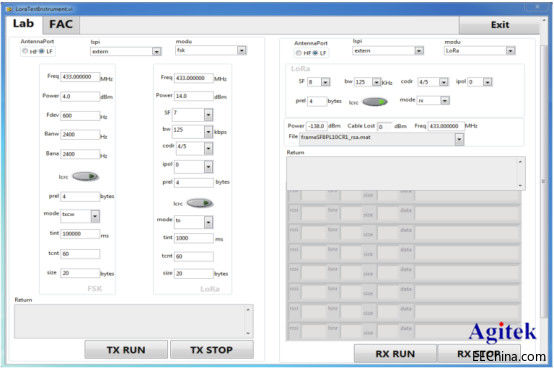Click the Banw 2400 Hz field
This screenshot has width=554, height=369.
coord(80,134)
